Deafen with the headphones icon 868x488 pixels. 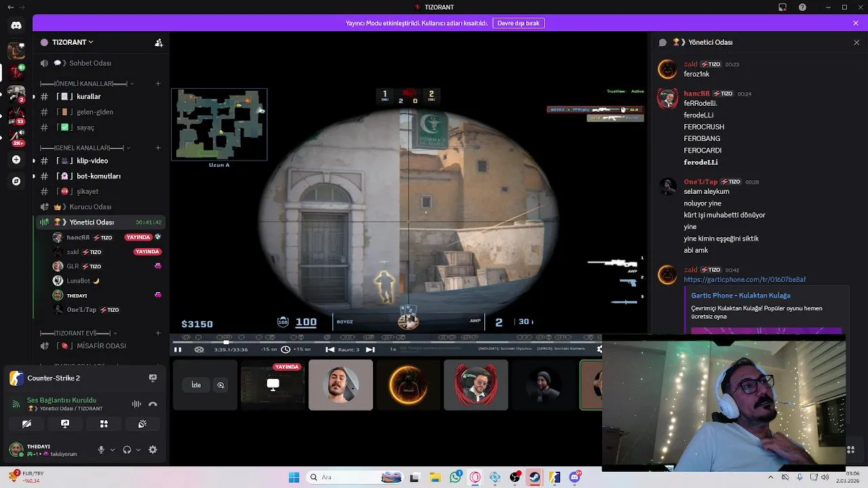[x=127, y=449]
